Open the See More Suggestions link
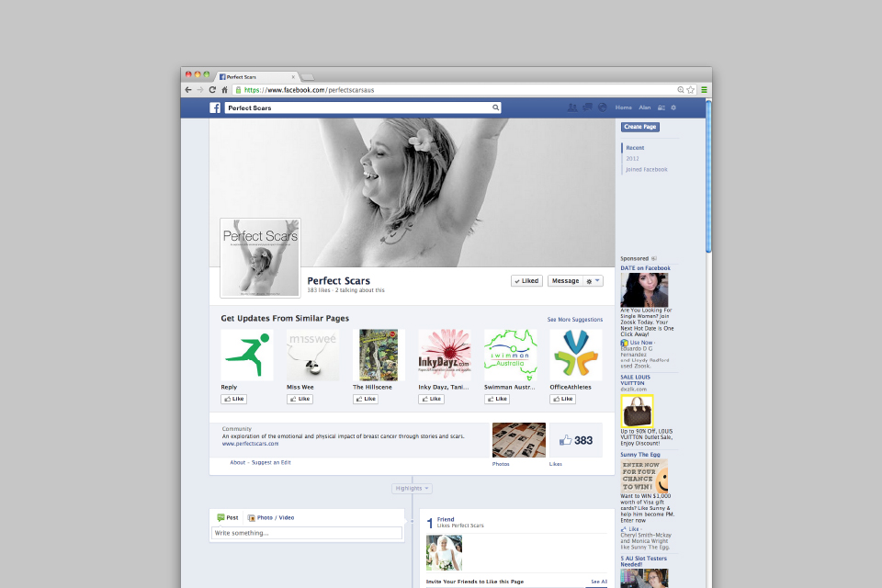Image resolution: width=882 pixels, height=588 pixels. click(x=574, y=320)
